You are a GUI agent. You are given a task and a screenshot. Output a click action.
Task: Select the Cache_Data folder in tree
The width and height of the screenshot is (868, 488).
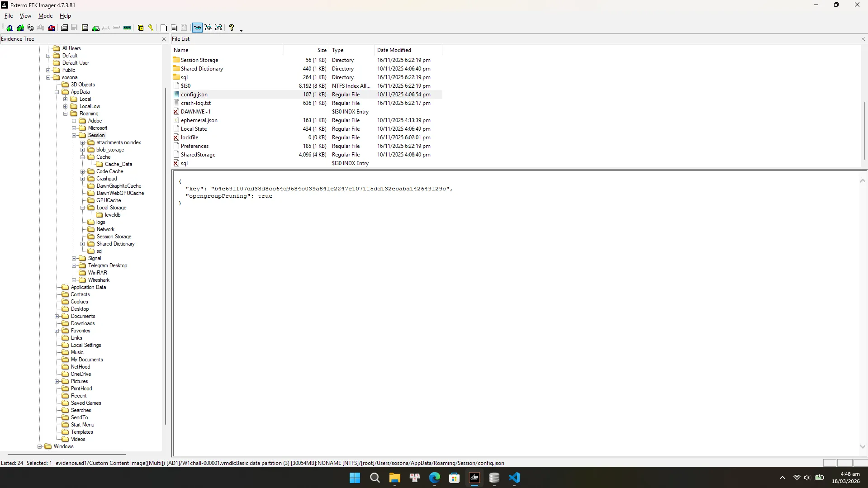[x=119, y=164]
